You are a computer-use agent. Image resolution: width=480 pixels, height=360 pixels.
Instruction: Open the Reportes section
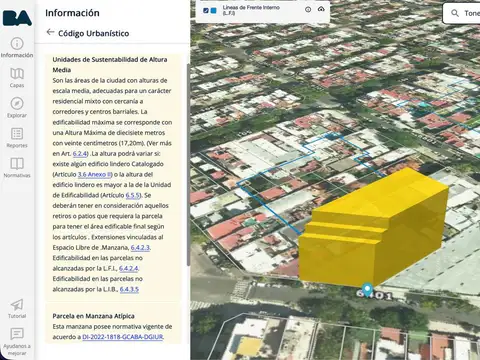(17, 138)
